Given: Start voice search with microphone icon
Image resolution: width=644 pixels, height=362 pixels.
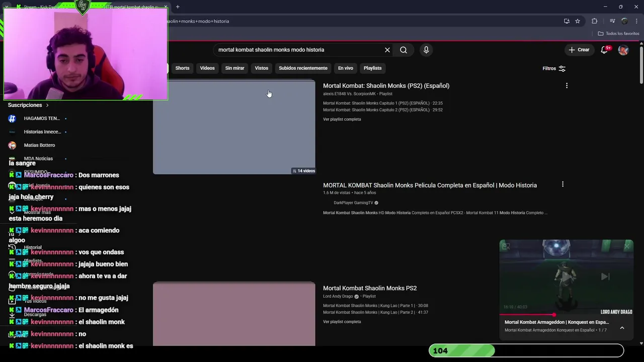Looking at the screenshot, I should point(426,50).
